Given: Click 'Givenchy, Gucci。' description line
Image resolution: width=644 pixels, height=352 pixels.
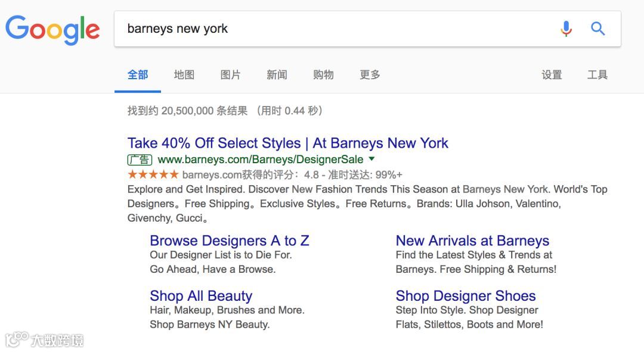Looking at the screenshot, I should tap(168, 218).
